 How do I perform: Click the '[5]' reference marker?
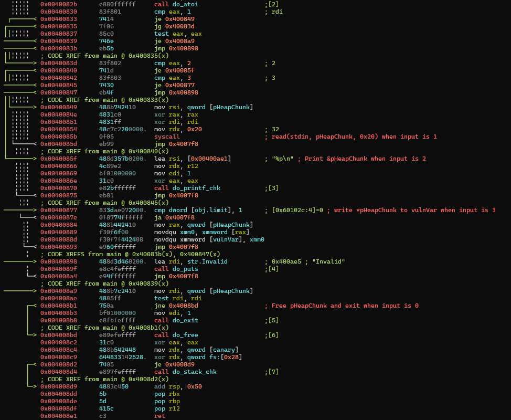271,321
